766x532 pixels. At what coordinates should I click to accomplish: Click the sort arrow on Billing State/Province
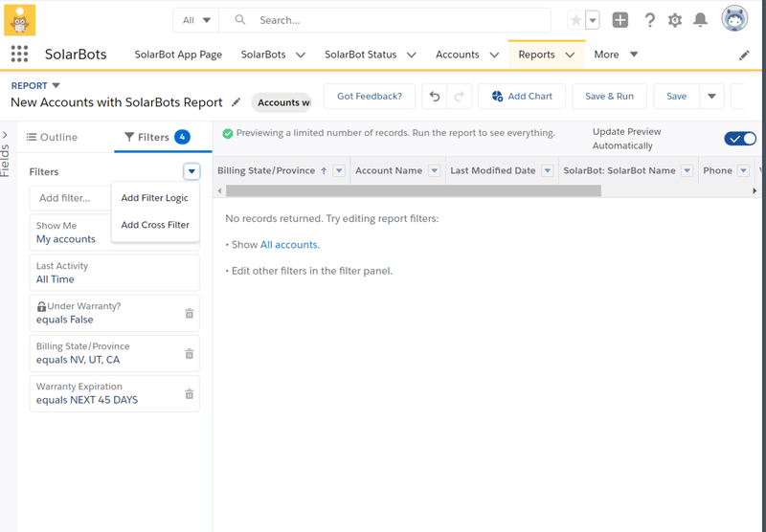pyautogui.click(x=324, y=171)
